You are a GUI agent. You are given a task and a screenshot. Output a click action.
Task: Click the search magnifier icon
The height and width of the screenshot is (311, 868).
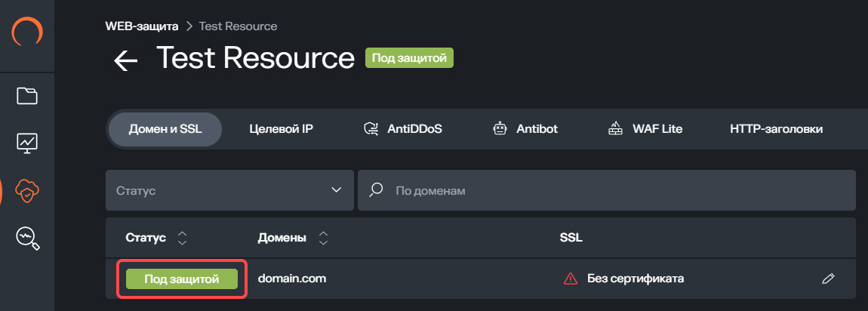click(x=376, y=190)
